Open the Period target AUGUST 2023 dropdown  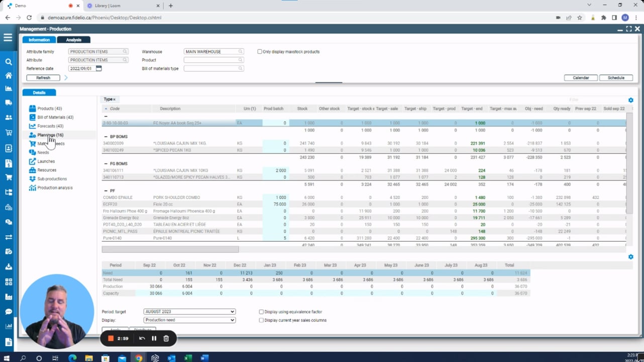(189, 312)
